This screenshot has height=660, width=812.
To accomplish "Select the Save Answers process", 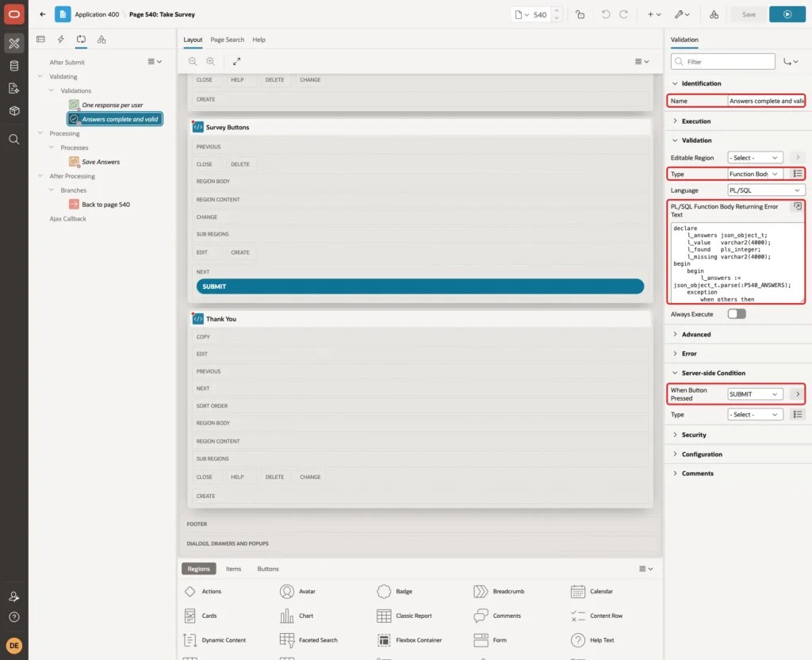I will pos(101,162).
